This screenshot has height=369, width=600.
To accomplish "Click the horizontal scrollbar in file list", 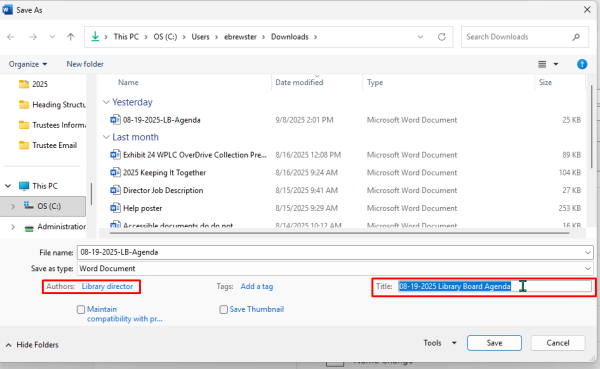I will pyautogui.click(x=339, y=232).
